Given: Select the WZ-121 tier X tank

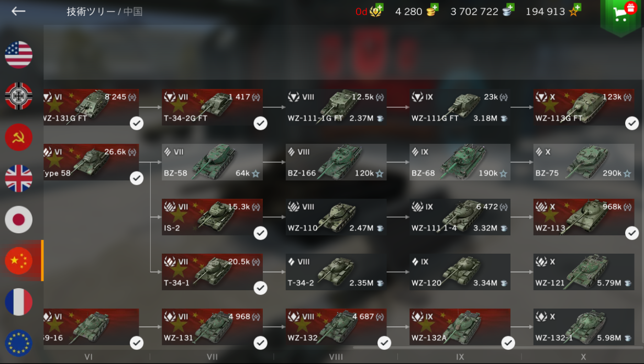Looking at the screenshot, I should coord(584,272).
